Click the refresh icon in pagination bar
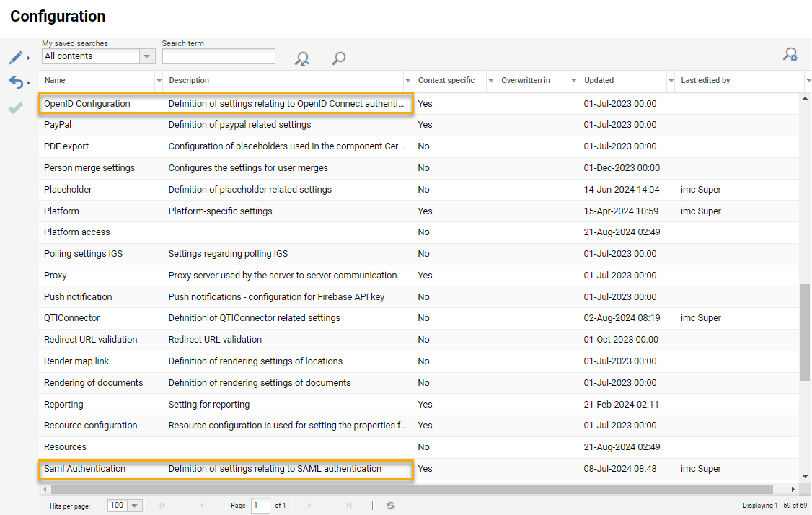Viewport: 812px width, 515px height. pos(390,506)
